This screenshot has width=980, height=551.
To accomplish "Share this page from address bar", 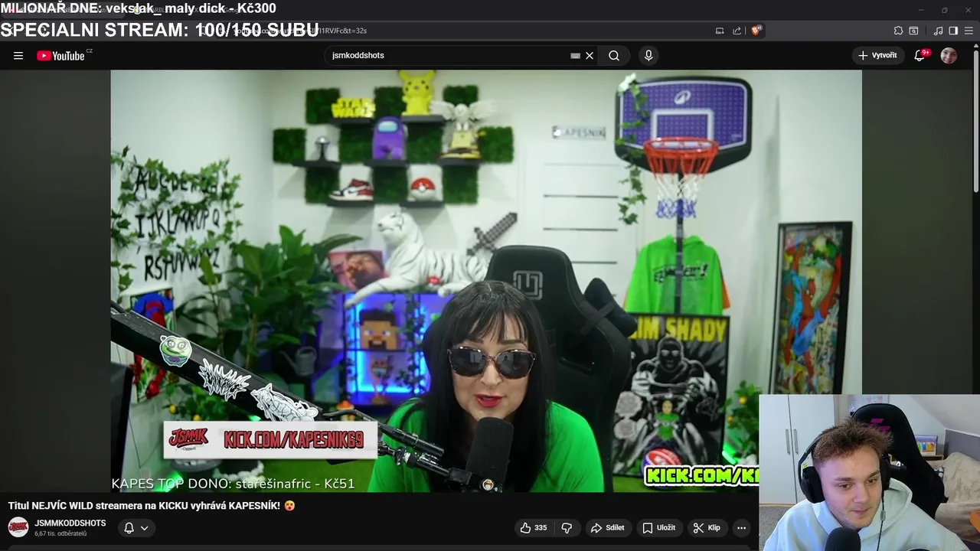I will pos(737,31).
